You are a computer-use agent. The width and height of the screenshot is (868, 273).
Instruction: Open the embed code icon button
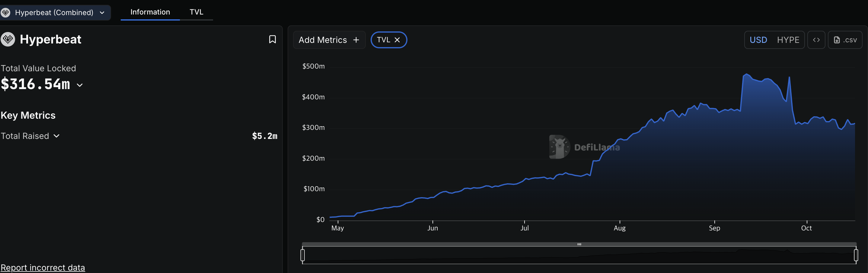pos(816,40)
